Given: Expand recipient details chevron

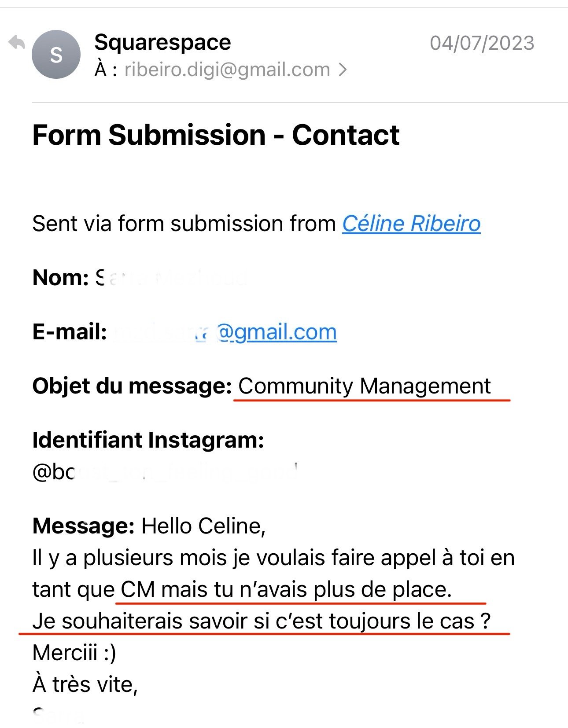Looking at the screenshot, I should (x=343, y=70).
